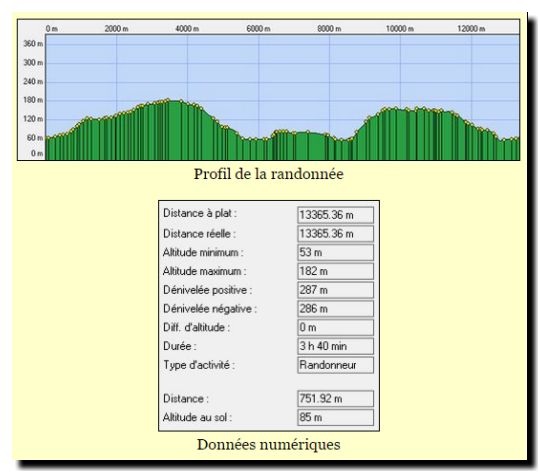Select the Type d'activité Randonneur field
This screenshot has width=539, height=472.
coord(335,365)
